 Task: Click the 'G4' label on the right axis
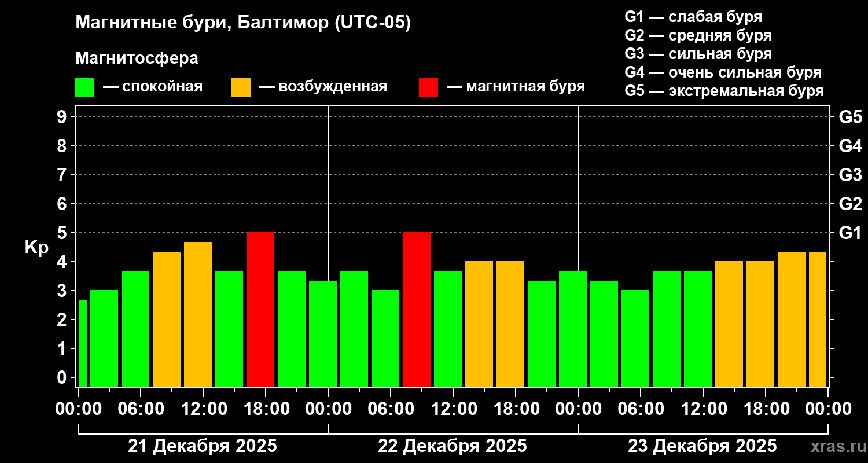[851, 146]
